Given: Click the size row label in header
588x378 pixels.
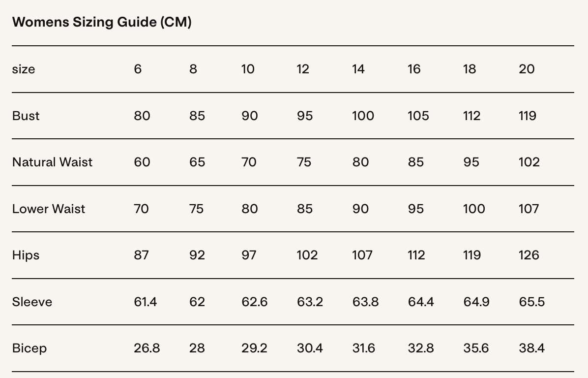Looking at the screenshot, I should coord(24,69).
